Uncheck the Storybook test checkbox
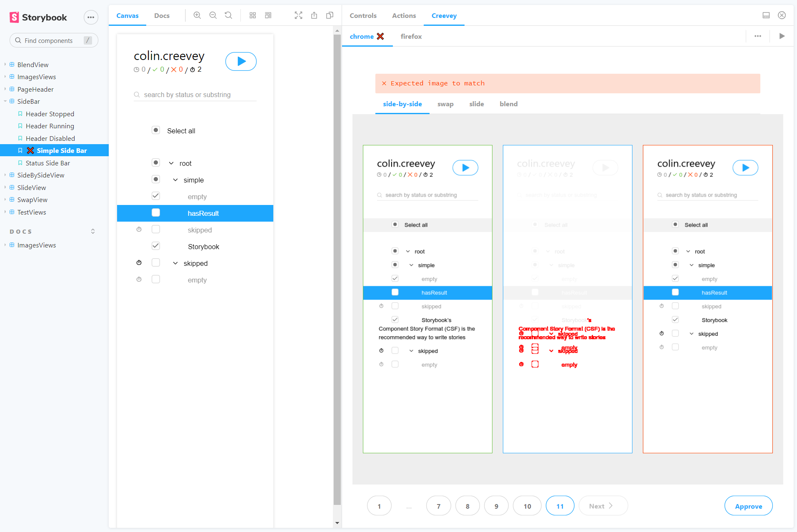 pyautogui.click(x=156, y=246)
